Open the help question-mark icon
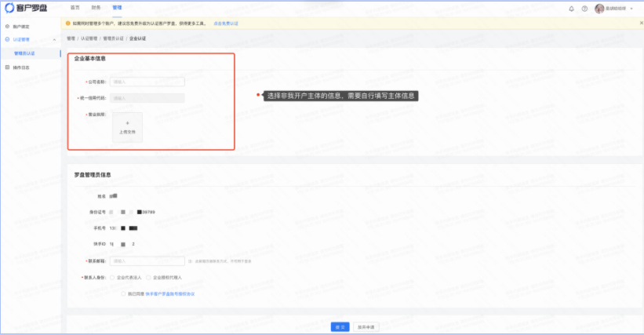 tap(584, 9)
